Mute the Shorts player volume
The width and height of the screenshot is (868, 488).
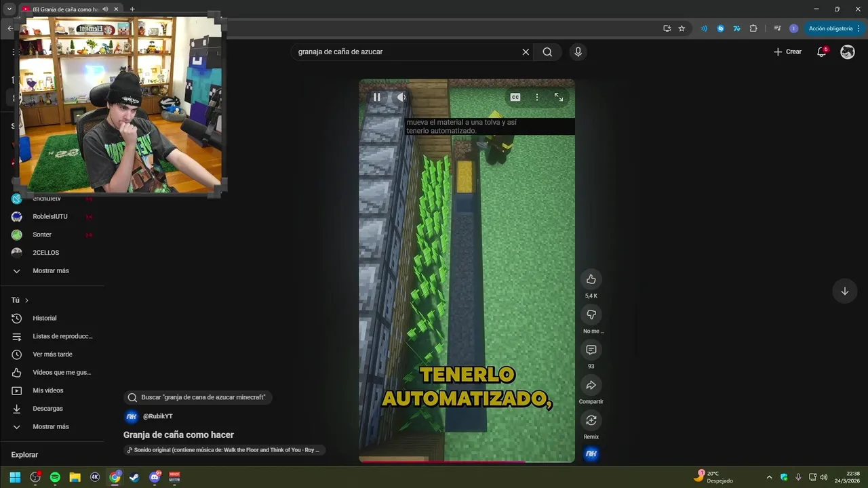[401, 97]
